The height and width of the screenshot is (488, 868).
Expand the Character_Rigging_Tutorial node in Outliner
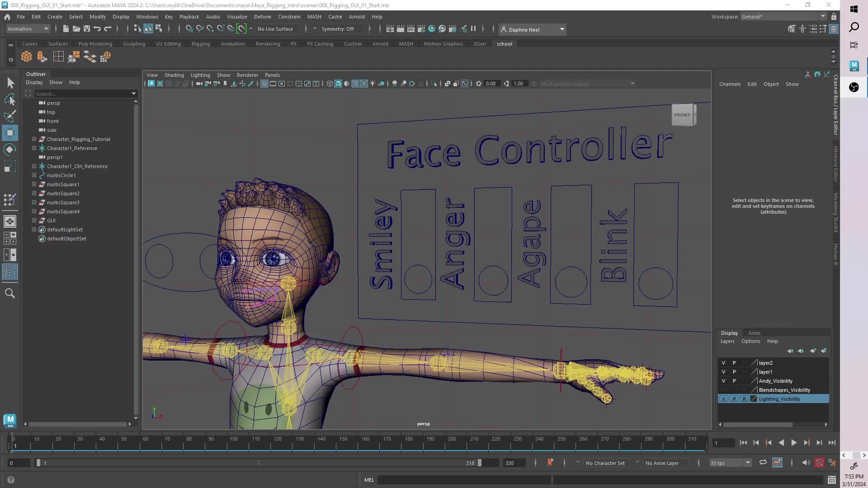click(x=34, y=139)
